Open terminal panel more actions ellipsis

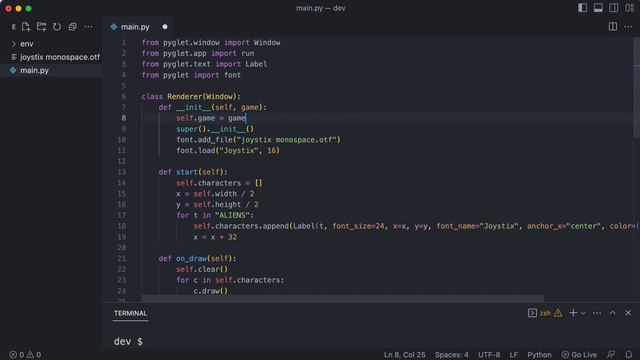pos(597,313)
